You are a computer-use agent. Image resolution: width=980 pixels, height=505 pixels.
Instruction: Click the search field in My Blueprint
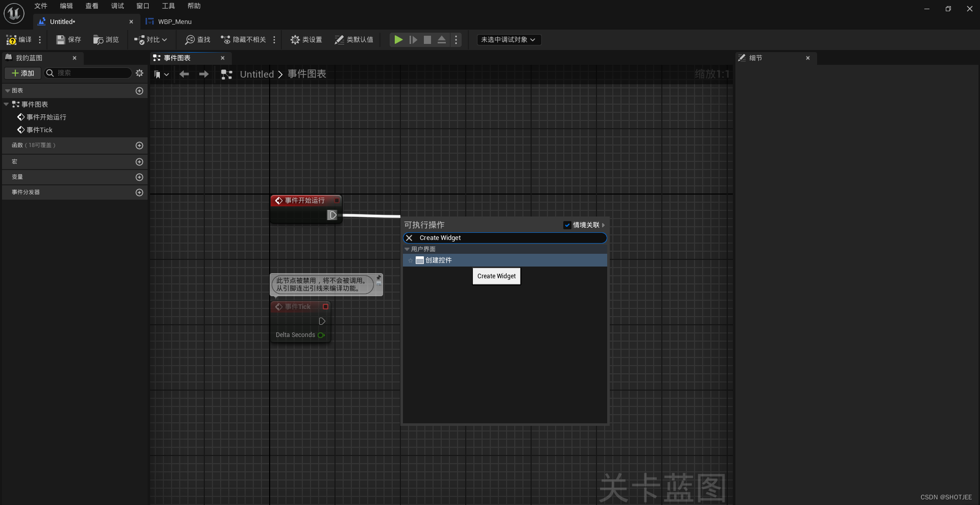(x=88, y=73)
